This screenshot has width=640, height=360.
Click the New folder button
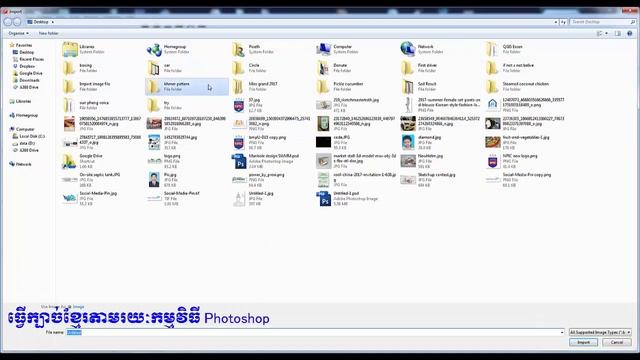pyautogui.click(x=49, y=33)
